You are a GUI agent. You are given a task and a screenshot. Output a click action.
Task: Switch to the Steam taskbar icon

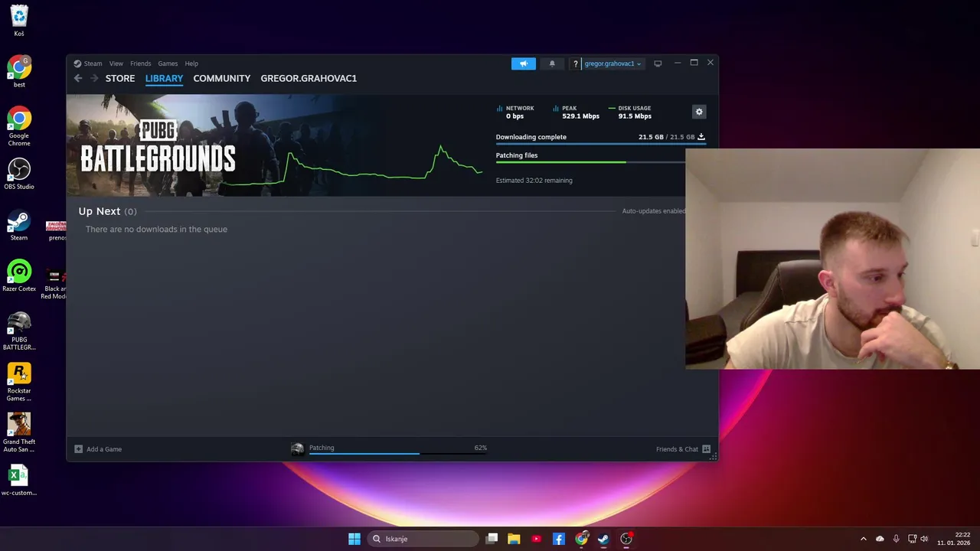click(604, 539)
